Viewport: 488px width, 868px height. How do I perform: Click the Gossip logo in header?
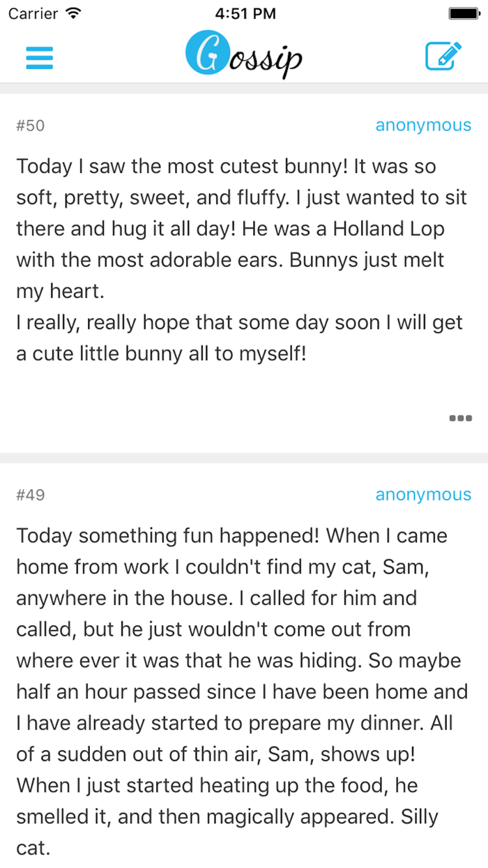click(x=245, y=57)
